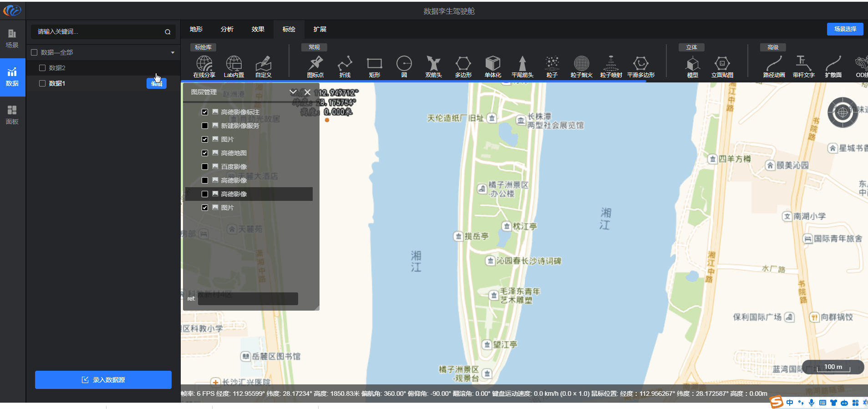Uncheck the 高德影像标注 layer checkbox
Screen dimensions: 868x409
coord(205,112)
